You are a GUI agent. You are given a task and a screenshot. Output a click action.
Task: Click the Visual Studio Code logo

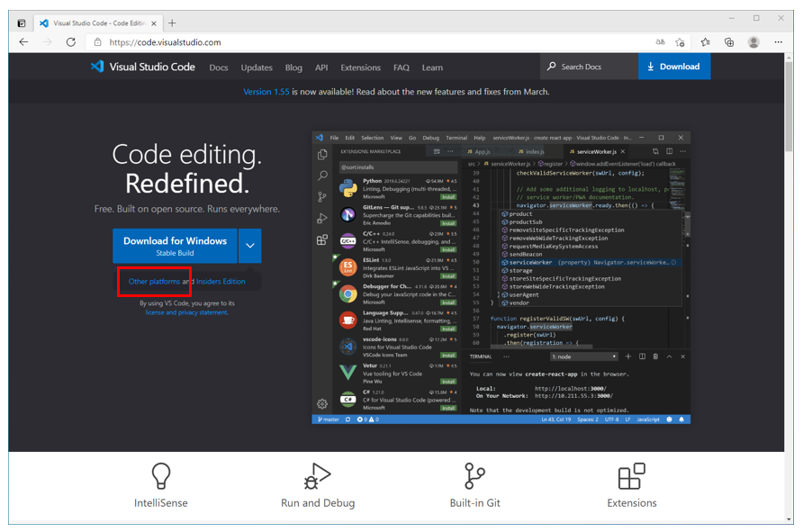[x=143, y=67]
